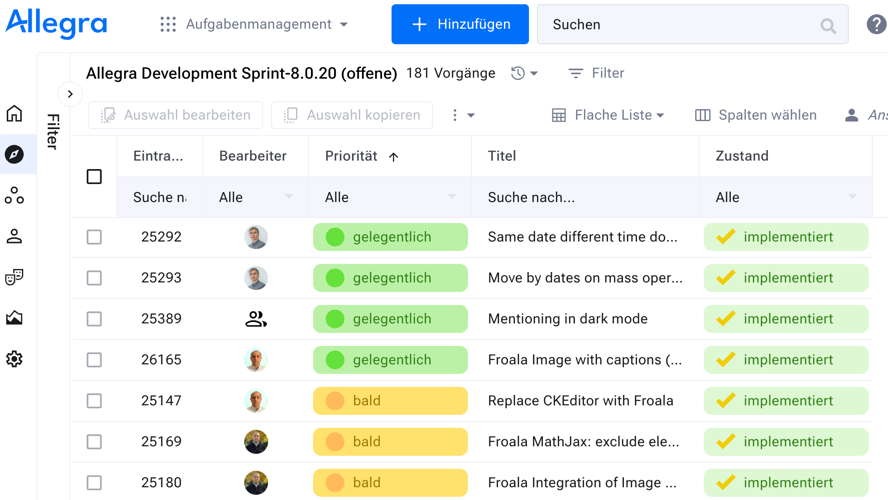Click the person icon next to Ans...
The height and width of the screenshot is (500, 888).
pyautogui.click(x=851, y=115)
